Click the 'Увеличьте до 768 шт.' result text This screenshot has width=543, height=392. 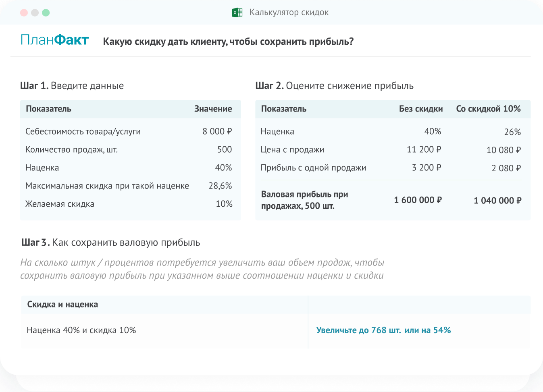358,330
